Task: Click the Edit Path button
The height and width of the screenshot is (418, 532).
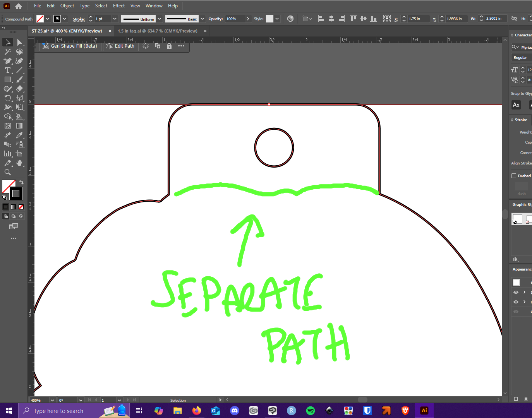Action: (x=120, y=46)
